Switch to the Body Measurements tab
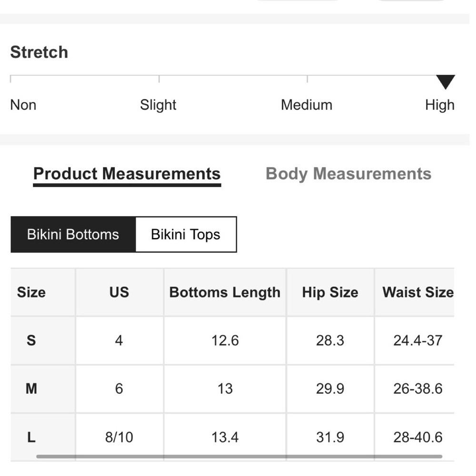This screenshot has width=476, height=476. click(x=348, y=174)
